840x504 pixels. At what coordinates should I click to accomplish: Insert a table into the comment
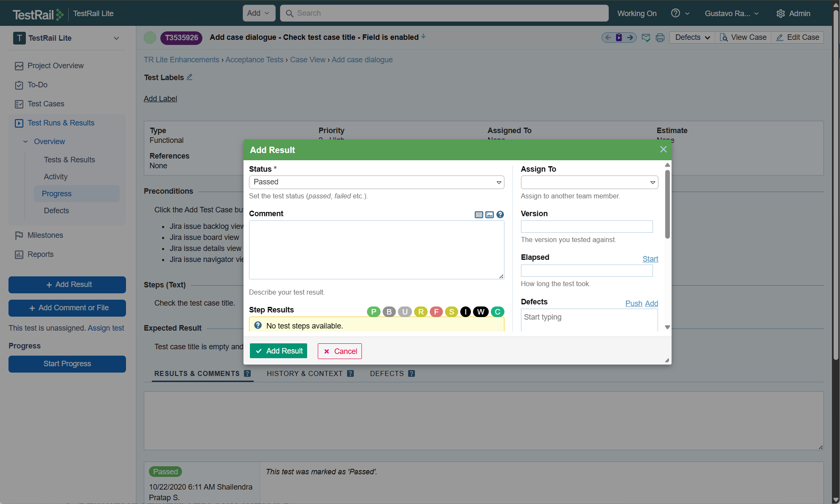coord(479,215)
